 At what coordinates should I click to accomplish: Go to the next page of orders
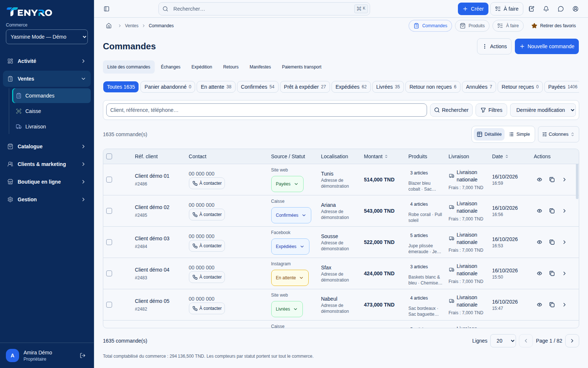click(x=572, y=341)
